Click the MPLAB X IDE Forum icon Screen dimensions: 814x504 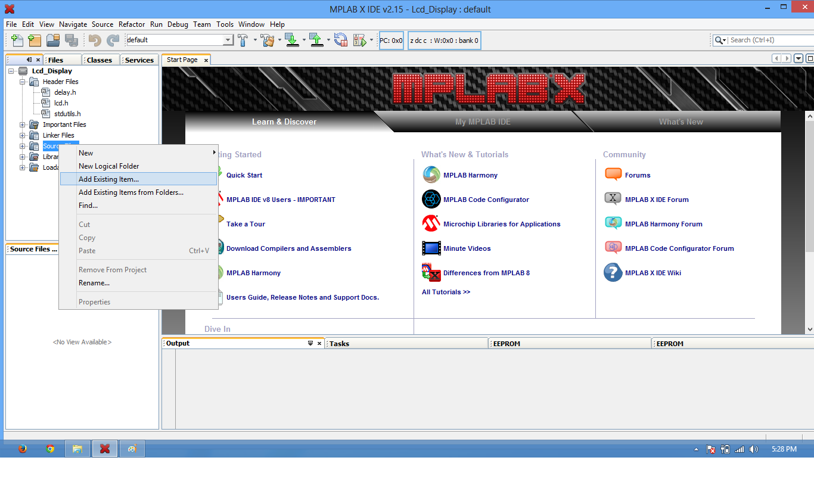tap(613, 199)
